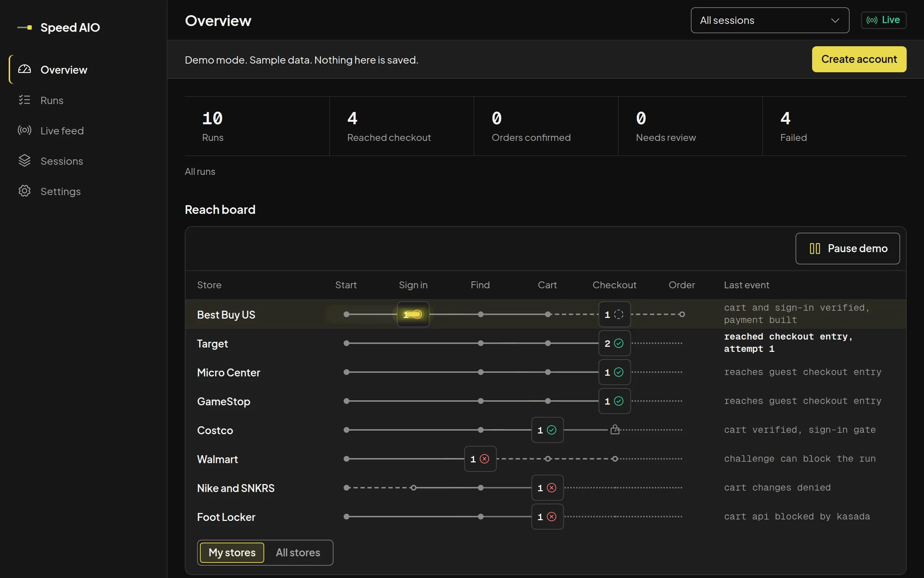924x578 pixels.
Task: Click the Pause demo button
Action: click(x=847, y=249)
